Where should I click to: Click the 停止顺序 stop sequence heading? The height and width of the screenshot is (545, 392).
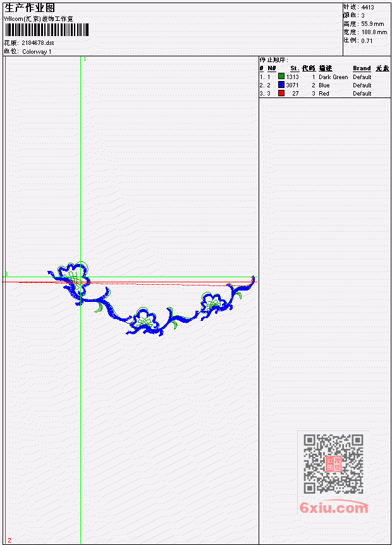click(x=274, y=60)
